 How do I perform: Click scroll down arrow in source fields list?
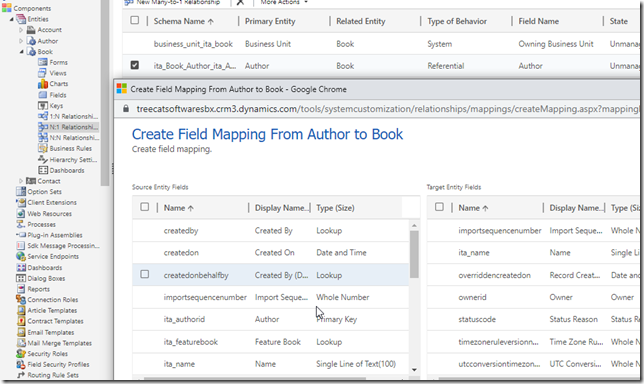[x=414, y=370]
